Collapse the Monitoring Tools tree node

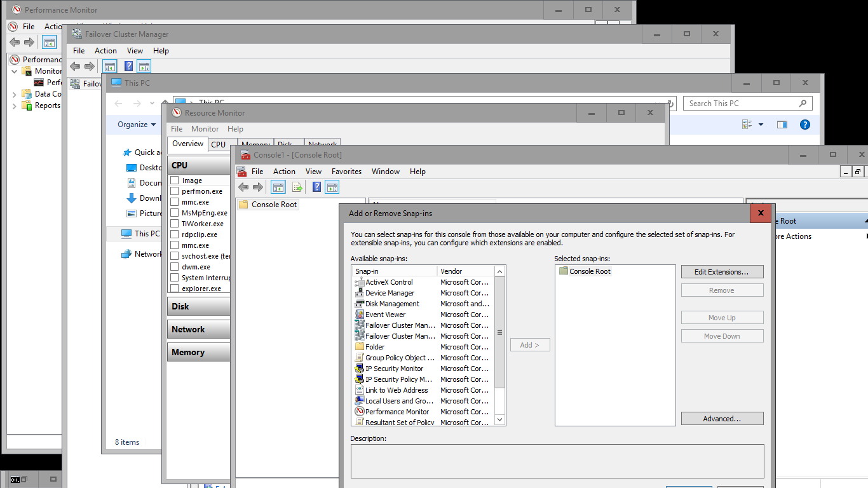(15, 71)
